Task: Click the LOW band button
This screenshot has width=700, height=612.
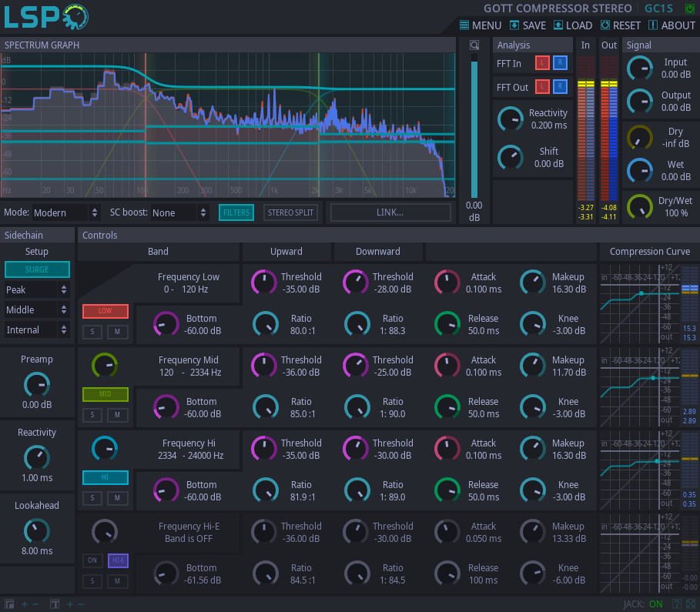Action: 106,311
